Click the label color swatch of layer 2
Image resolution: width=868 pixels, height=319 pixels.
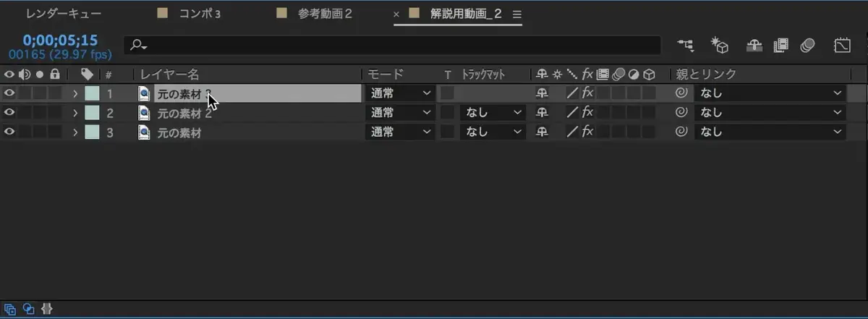tap(92, 113)
